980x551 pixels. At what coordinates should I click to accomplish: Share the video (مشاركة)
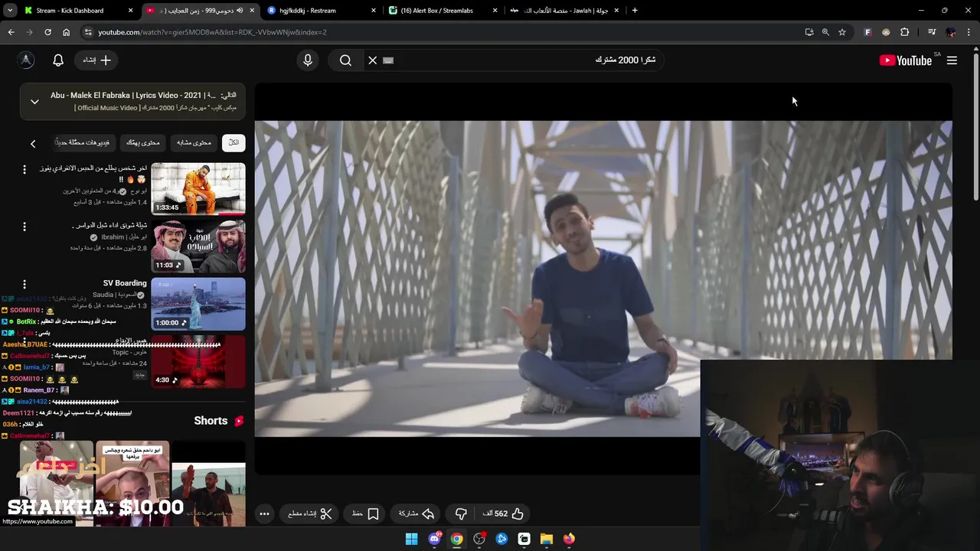tap(416, 514)
